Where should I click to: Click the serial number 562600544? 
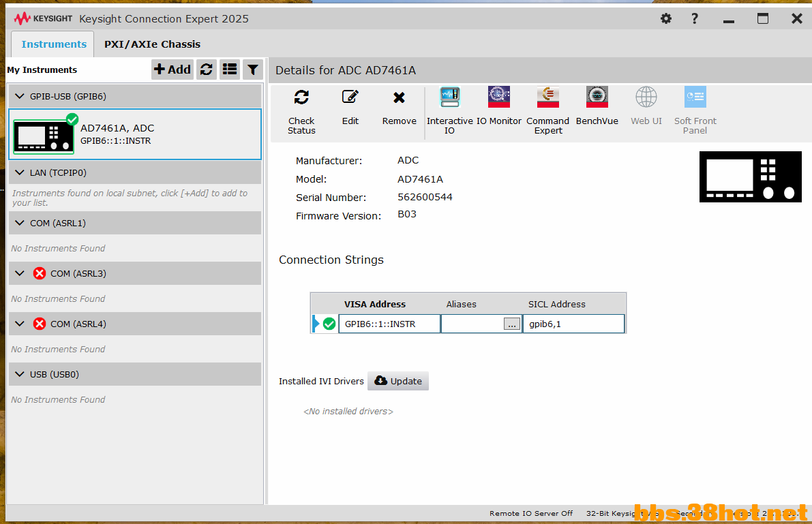(x=425, y=197)
